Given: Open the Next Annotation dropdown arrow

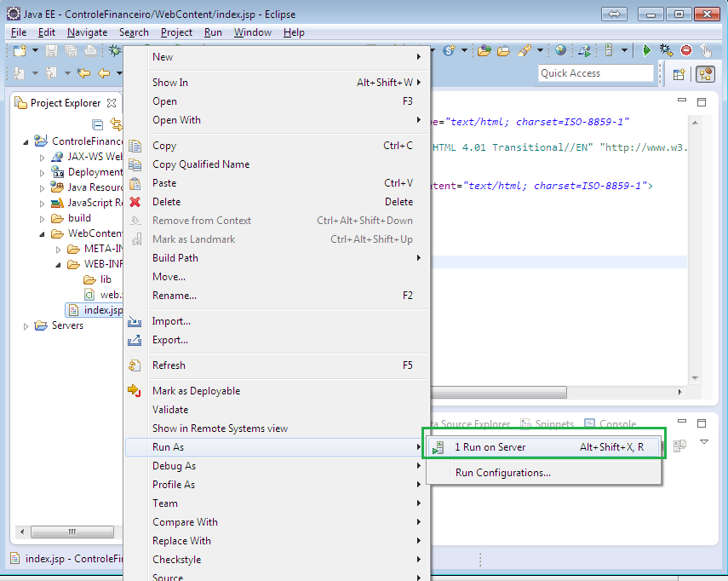Looking at the screenshot, I should 35,73.
